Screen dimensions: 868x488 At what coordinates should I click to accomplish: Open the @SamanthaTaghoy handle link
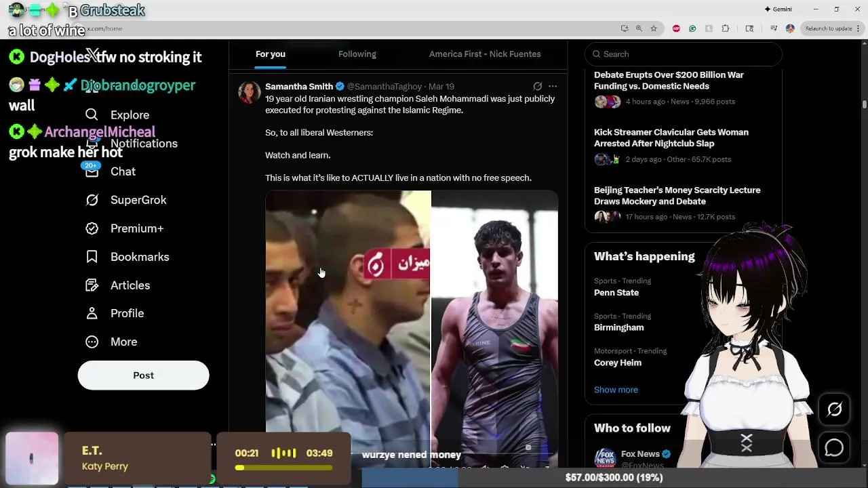click(x=384, y=86)
